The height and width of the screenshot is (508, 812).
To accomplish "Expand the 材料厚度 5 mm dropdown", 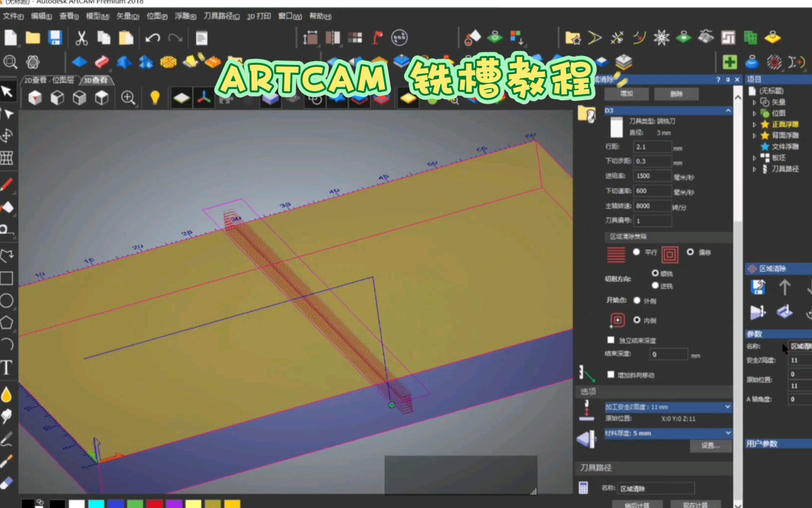I will point(727,433).
